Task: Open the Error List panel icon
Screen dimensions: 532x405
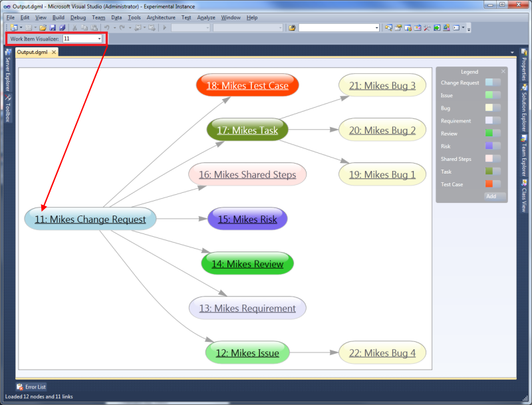Action: click(x=19, y=386)
